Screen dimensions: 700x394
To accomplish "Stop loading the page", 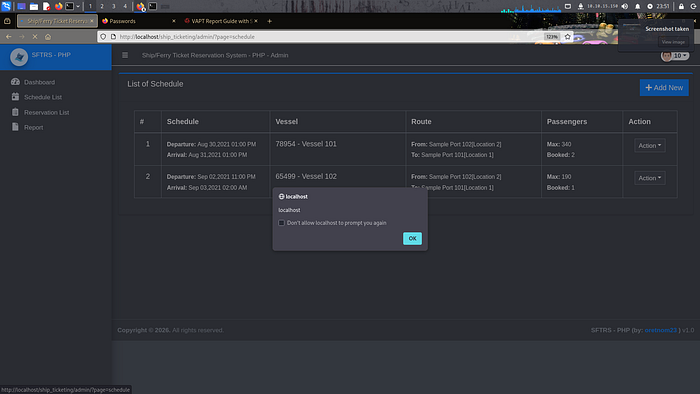I will (x=35, y=37).
